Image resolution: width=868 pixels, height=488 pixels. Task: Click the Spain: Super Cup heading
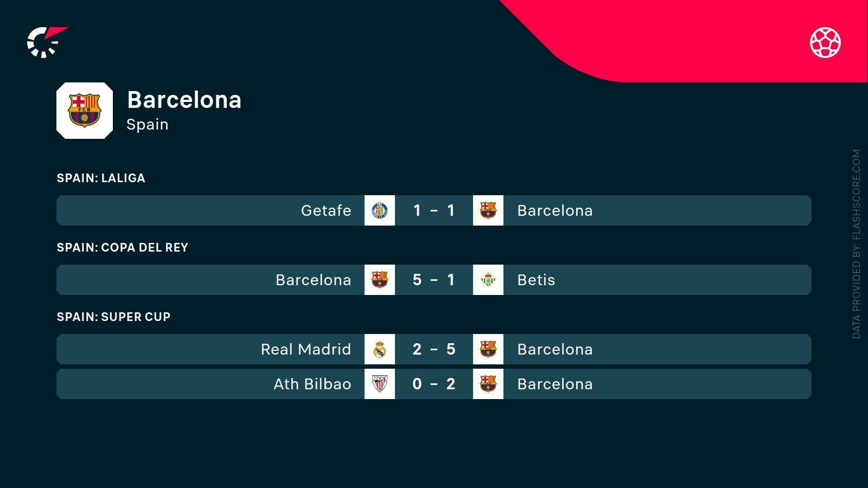click(x=114, y=317)
